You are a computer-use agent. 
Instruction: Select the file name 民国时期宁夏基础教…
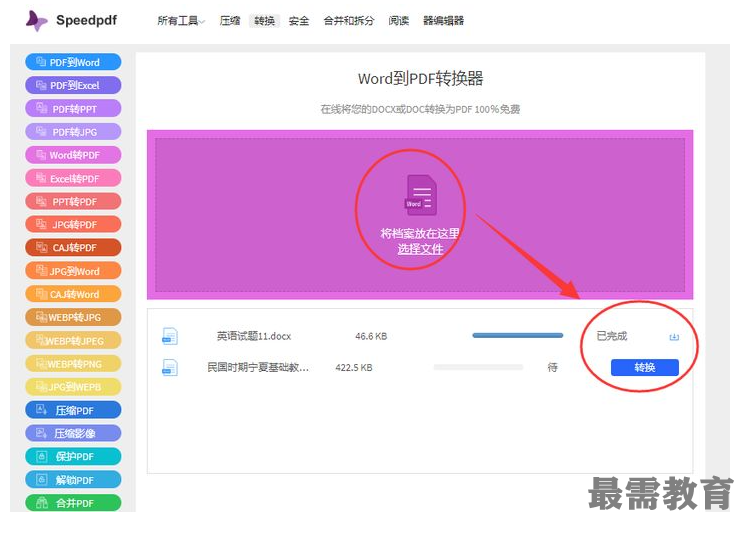coord(258,367)
